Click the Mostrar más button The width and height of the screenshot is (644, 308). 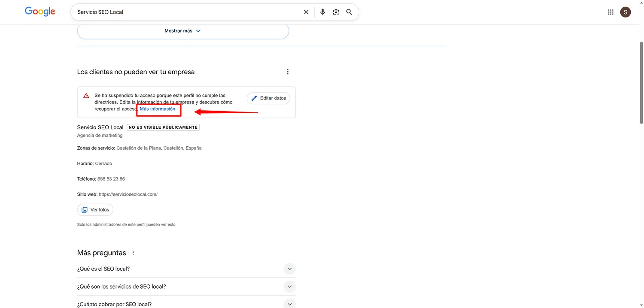(183, 31)
